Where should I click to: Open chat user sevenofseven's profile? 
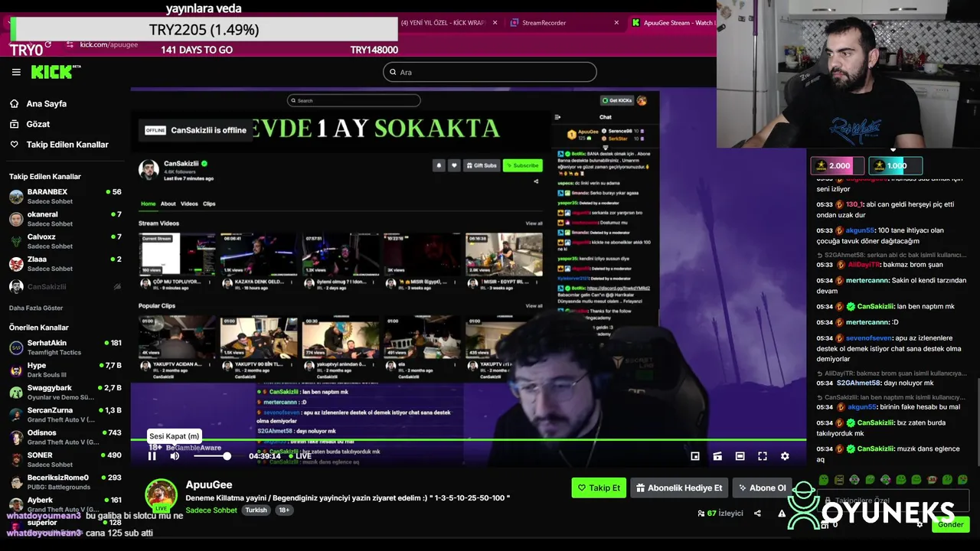tap(869, 338)
